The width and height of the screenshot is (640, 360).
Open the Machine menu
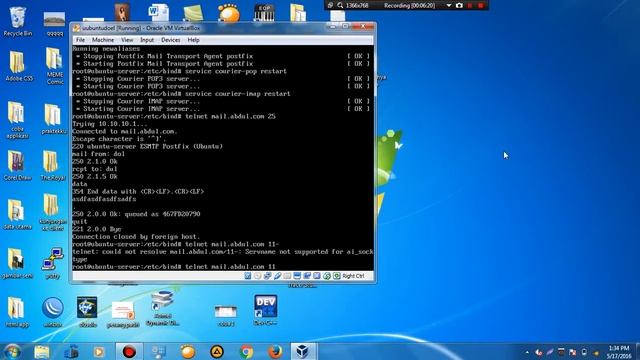(x=103, y=40)
